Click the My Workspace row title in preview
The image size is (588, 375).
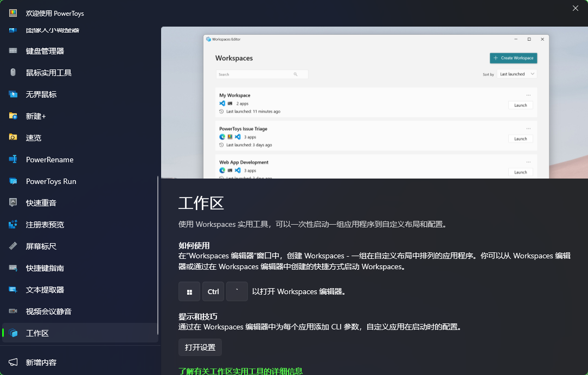tap(235, 96)
